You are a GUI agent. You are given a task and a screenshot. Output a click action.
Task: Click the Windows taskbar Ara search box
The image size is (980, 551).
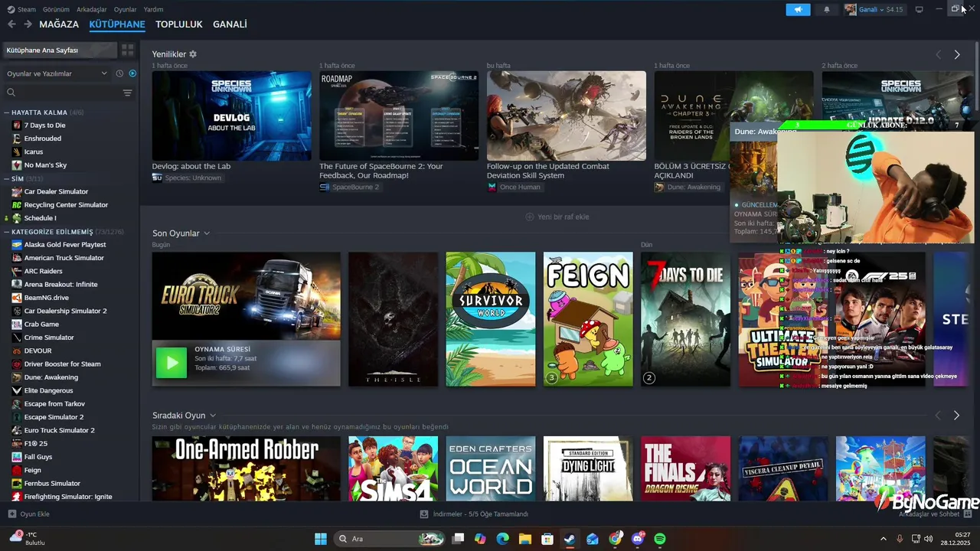[x=390, y=539]
